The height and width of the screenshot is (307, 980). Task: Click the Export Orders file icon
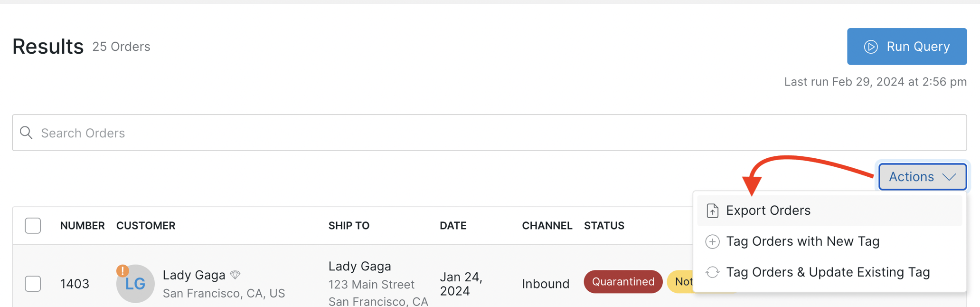click(712, 211)
